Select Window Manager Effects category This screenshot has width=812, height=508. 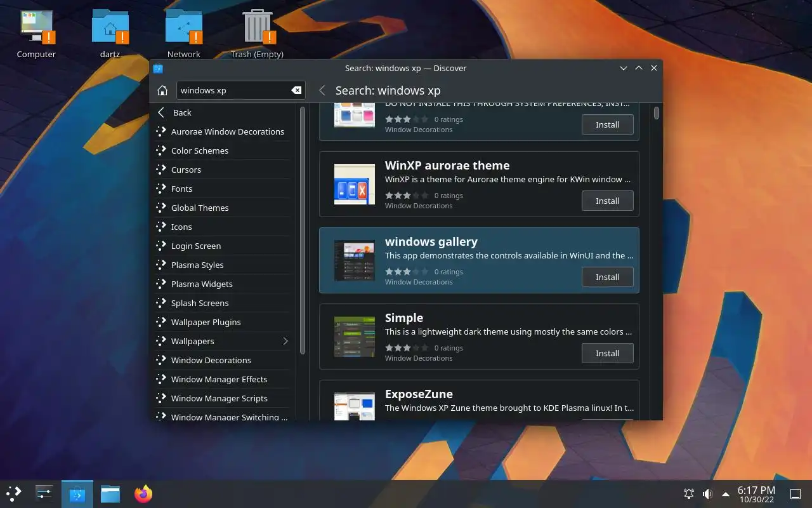point(223,379)
